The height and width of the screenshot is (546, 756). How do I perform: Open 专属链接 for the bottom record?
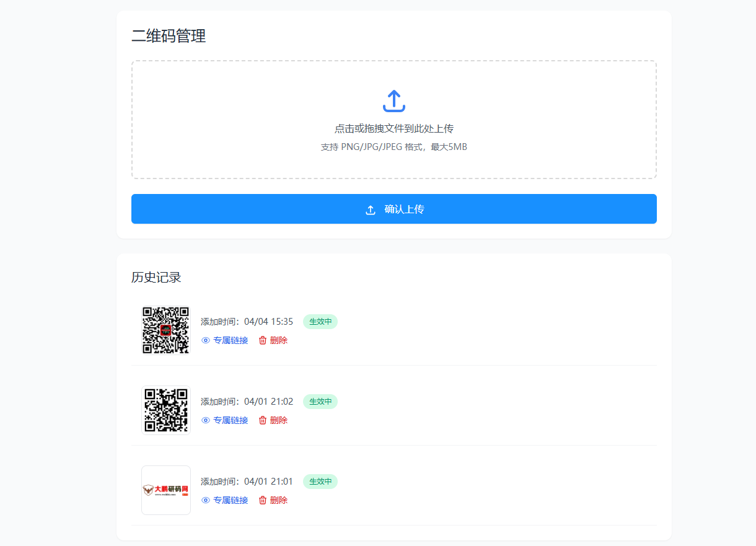click(x=231, y=500)
